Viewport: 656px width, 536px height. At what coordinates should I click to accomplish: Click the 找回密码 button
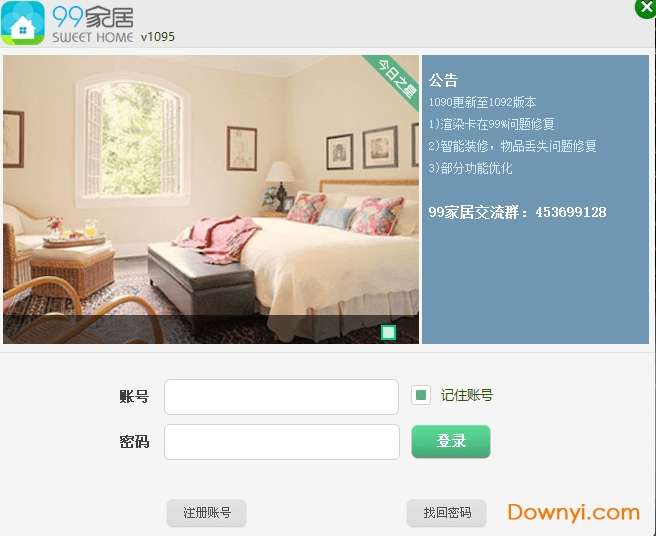point(446,513)
